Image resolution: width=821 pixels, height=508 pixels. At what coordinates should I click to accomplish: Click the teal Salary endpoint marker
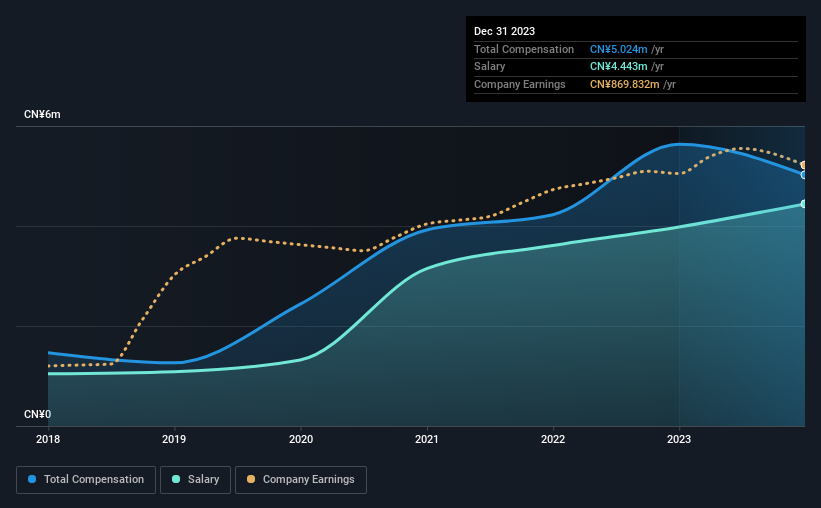point(803,204)
